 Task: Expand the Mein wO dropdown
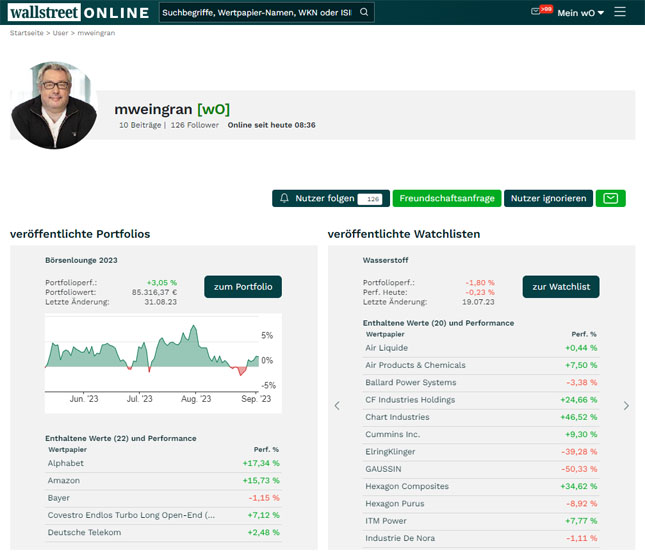coord(580,13)
